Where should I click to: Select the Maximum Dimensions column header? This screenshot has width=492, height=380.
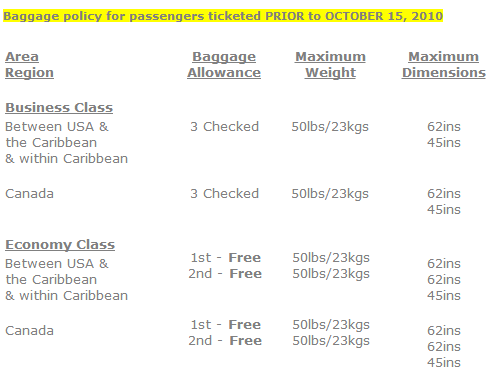[x=444, y=65]
